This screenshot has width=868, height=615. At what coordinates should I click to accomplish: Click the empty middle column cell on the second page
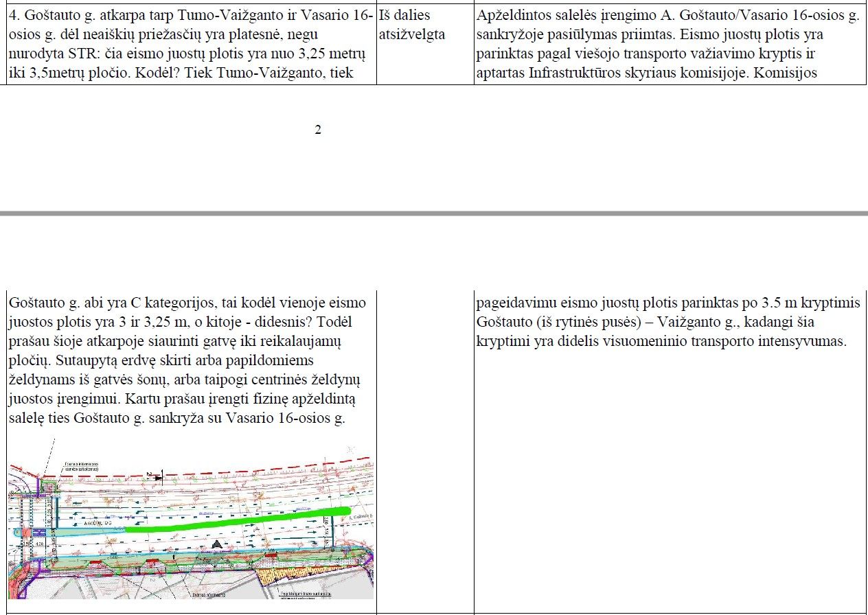point(425,446)
